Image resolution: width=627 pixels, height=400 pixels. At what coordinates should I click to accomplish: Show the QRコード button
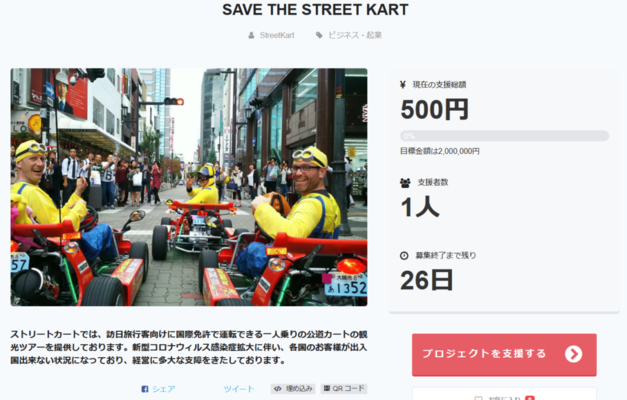click(344, 388)
